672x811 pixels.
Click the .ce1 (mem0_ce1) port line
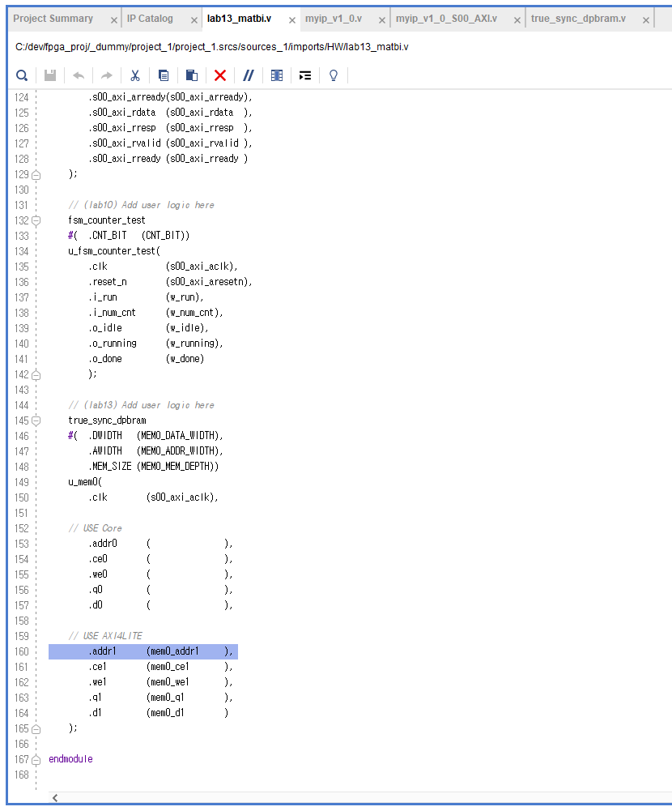click(x=160, y=668)
